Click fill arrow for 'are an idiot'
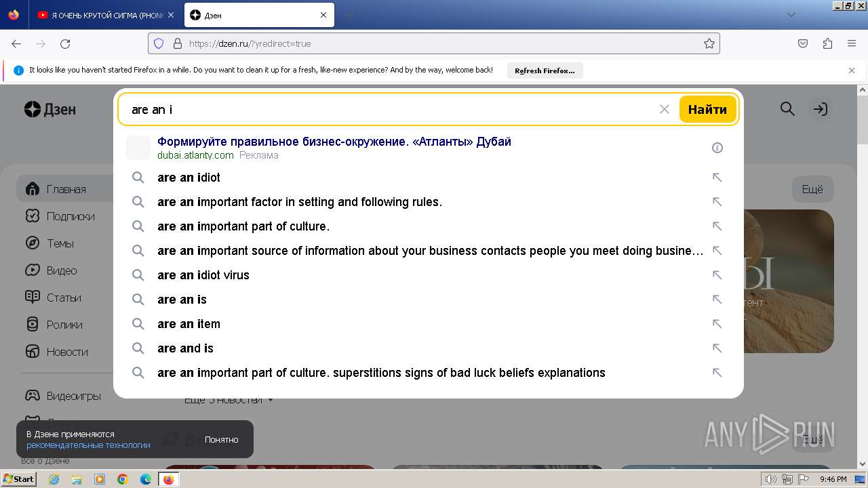Screen dimensions: 868x488 point(717,178)
